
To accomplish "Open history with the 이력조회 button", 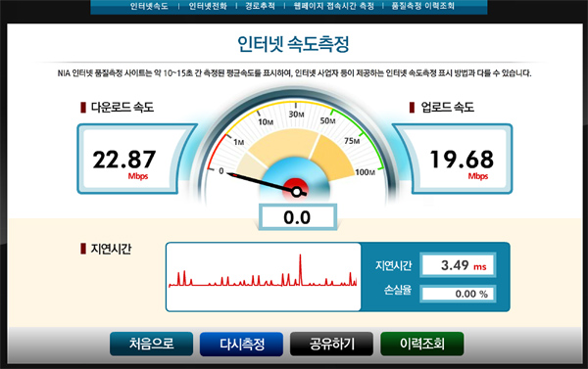I will 422,344.
